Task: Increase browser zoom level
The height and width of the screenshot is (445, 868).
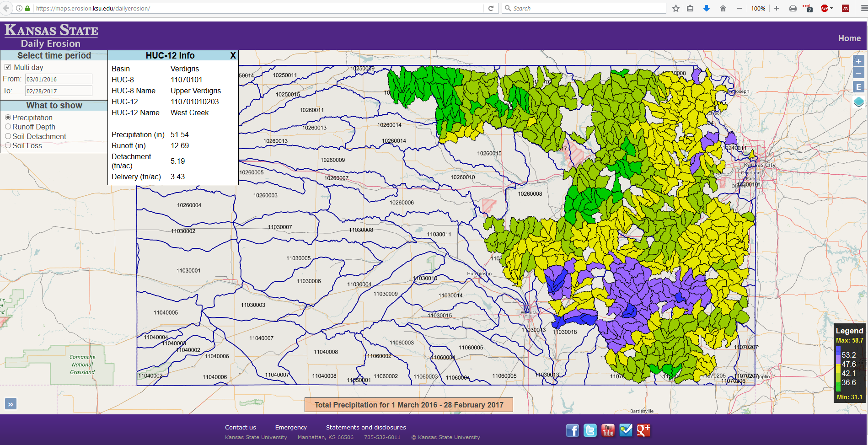Action: [x=777, y=8]
